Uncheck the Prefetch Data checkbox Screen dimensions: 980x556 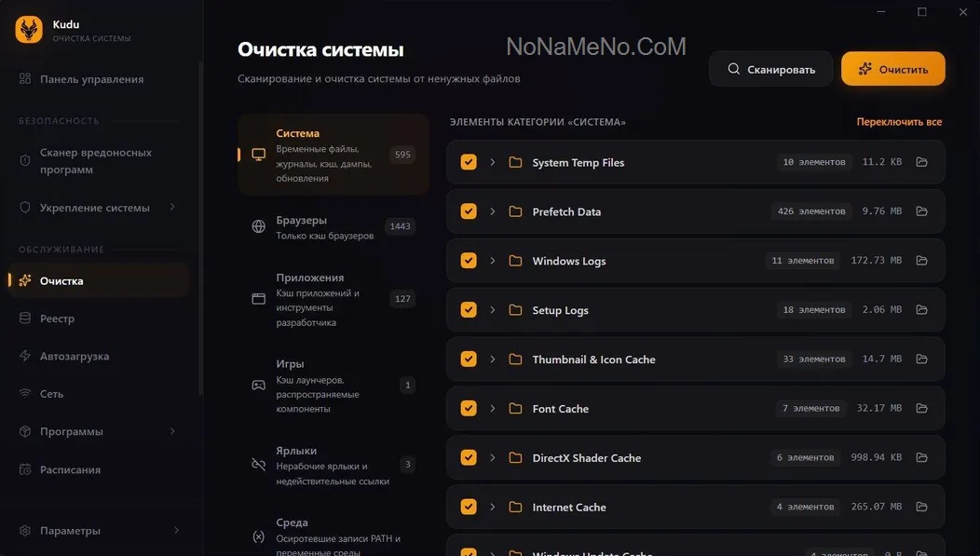pos(469,211)
